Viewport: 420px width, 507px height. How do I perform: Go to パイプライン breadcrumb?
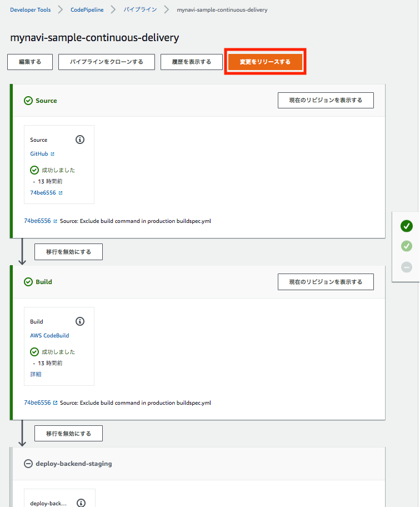pyautogui.click(x=140, y=9)
